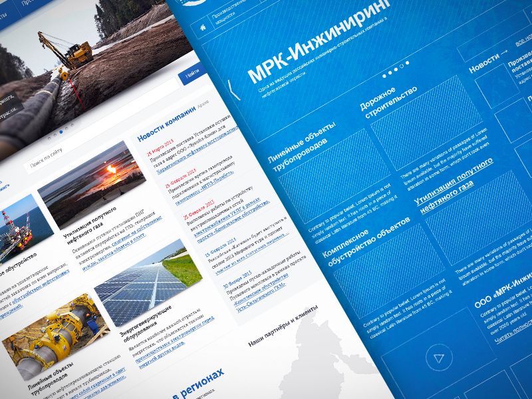
Task: Open the yellow pipeline equipment photo thumbnail
Action: 55,336
